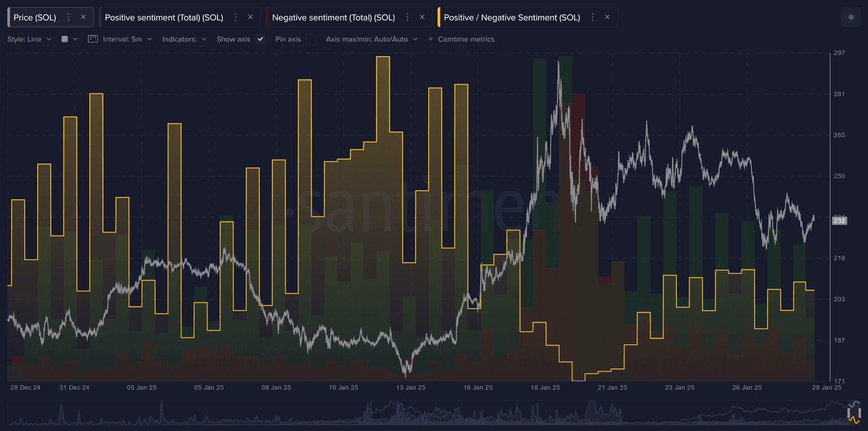Expand the Indicators dropdown
The image size is (868, 431).
click(x=184, y=39)
